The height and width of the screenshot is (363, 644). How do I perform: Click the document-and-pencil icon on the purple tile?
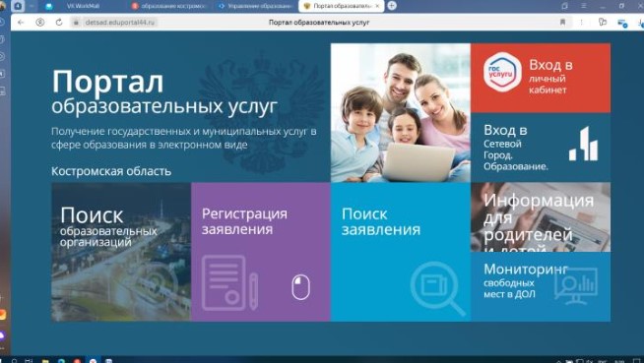click(x=230, y=283)
